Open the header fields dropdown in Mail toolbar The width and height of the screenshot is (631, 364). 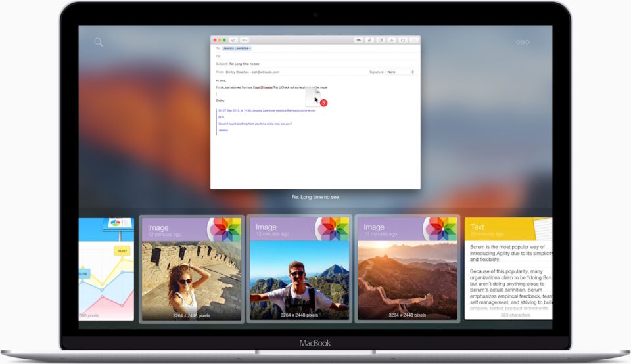point(245,40)
